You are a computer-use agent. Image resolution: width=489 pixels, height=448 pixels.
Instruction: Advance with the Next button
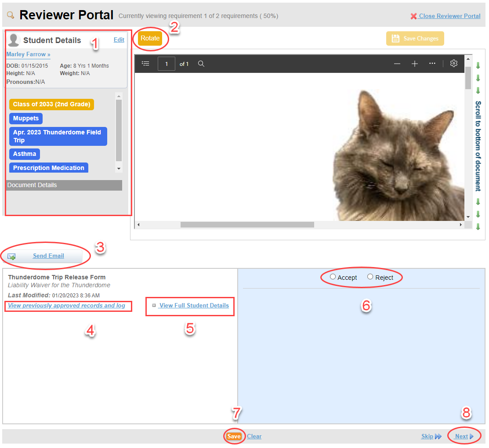(462, 436)
